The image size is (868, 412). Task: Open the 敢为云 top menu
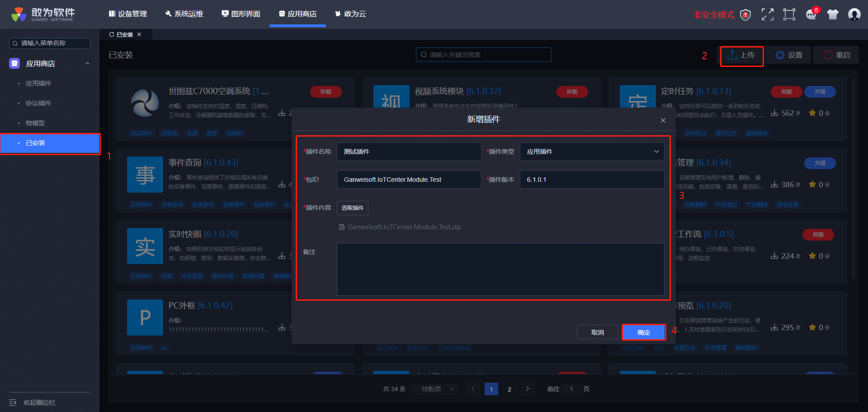(x=350, y=14)
